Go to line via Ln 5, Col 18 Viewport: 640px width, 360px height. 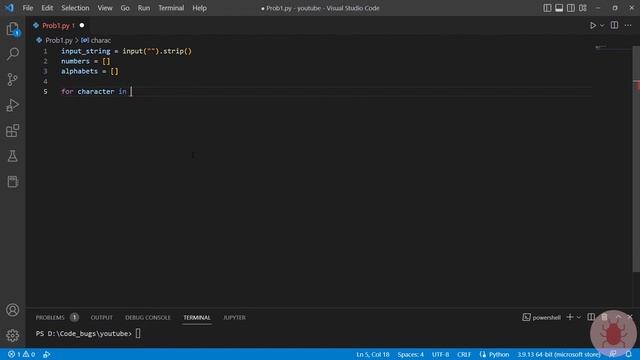[x=373, y=354]
